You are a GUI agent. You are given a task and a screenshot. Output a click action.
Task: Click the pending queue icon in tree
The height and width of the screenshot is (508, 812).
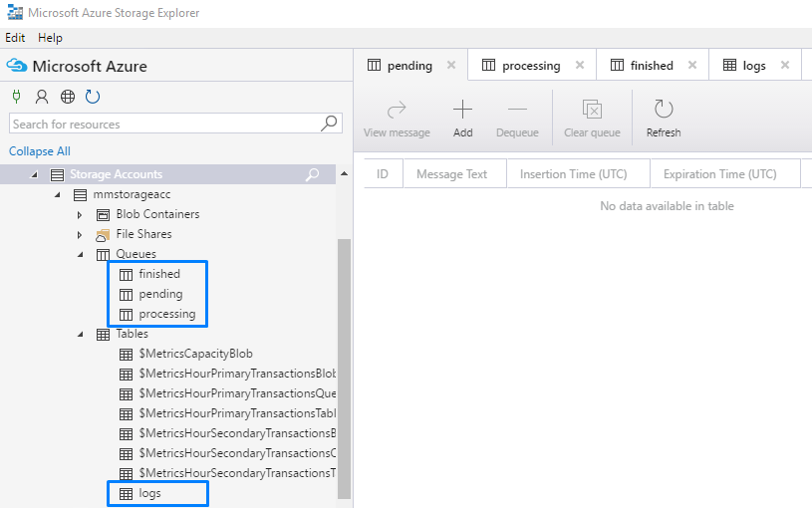click(126, 295)
